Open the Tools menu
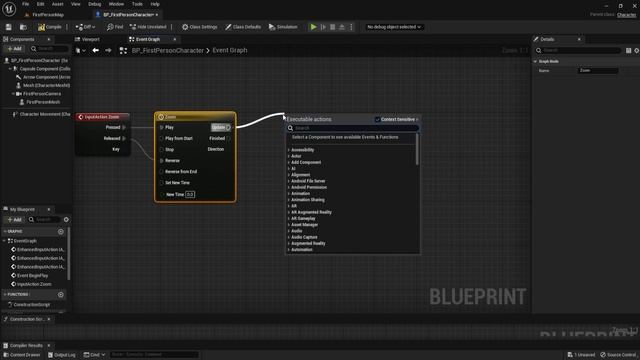640x360 pixels. [x=137, y=4]
